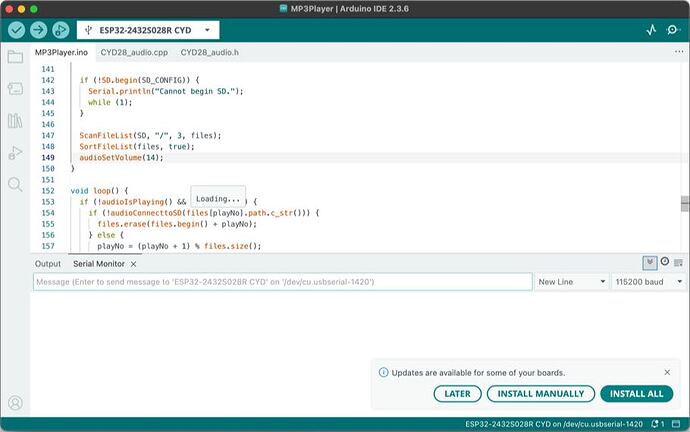The width and height of the screenshot is (690, 432).
Task: Open the Serial Monitor magnifier icon in the toolbar
Action: pos(672,30)
